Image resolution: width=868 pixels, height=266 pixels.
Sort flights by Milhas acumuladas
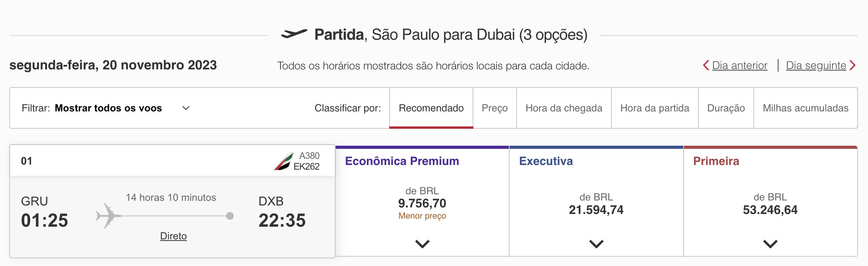point(806,108)
